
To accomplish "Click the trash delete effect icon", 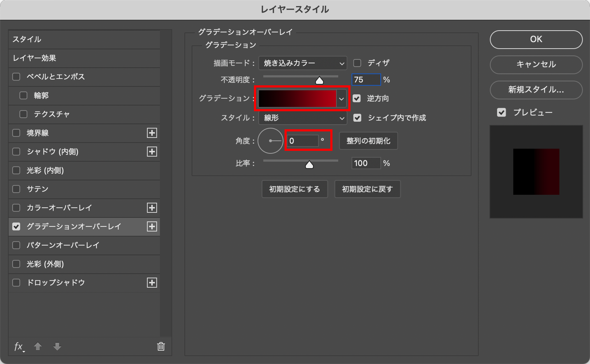I will tap(161, 346).
